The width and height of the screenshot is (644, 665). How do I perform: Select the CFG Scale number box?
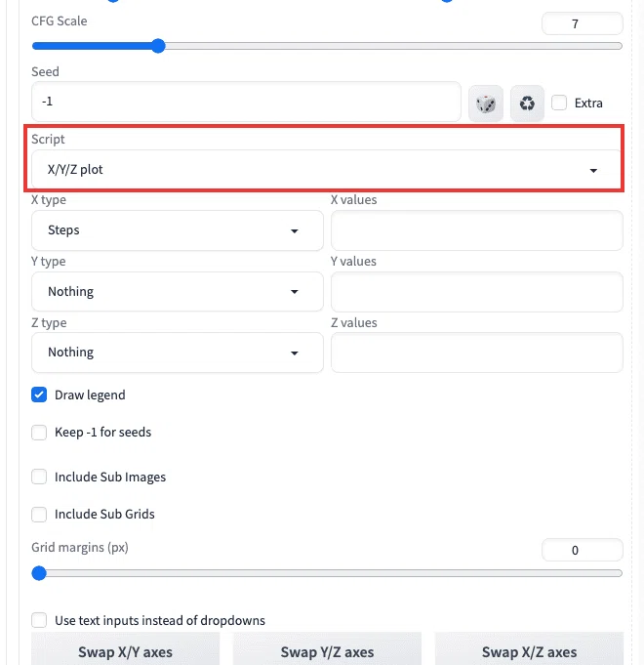(583, 23)
